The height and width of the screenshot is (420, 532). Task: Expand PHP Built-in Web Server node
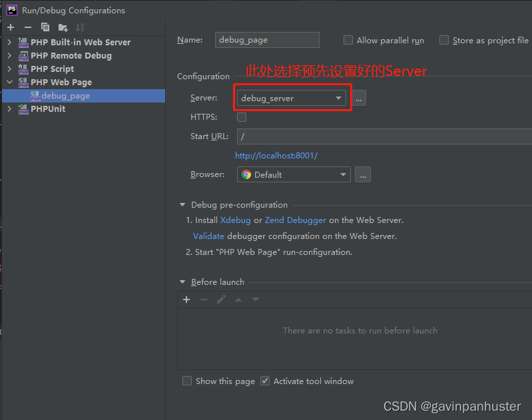9,43
